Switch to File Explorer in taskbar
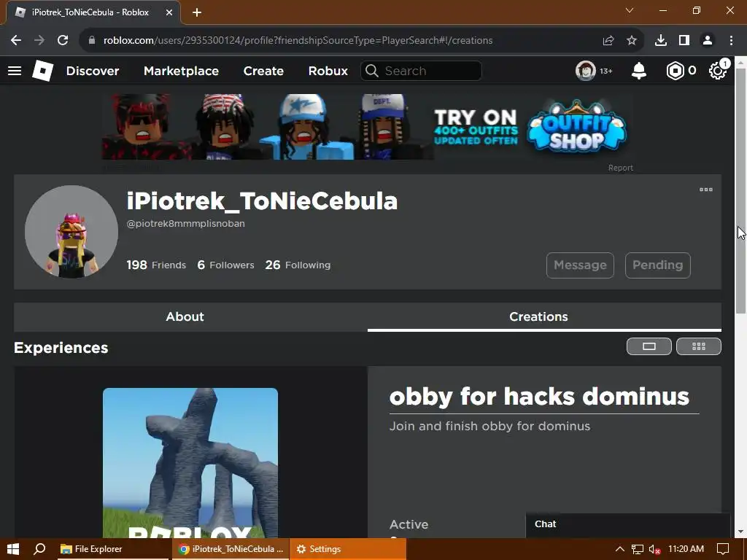 [113, 549]
